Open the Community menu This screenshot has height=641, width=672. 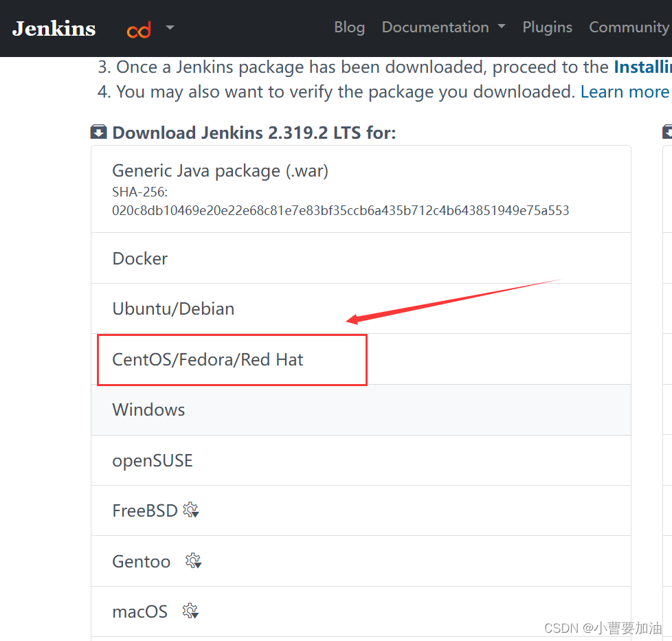(629, 27)
